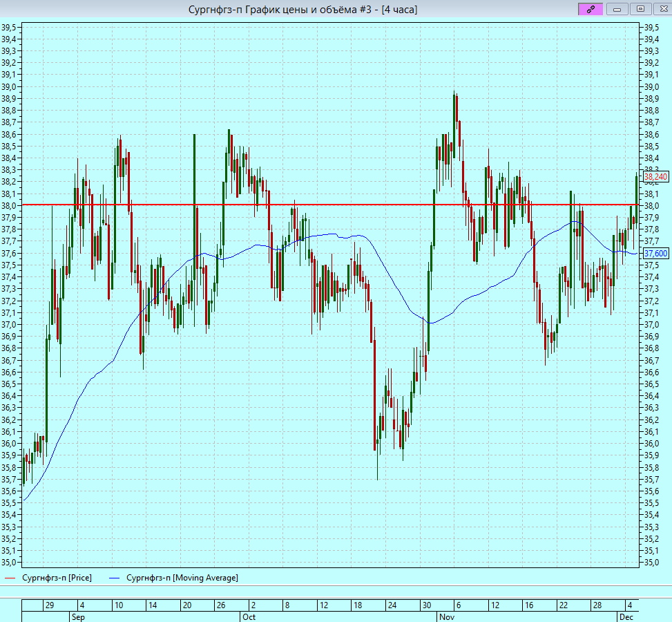This screenshot has height=622, width=672.
Task: Click the date label 28 on the time axis
Action: tap(597, 605)
